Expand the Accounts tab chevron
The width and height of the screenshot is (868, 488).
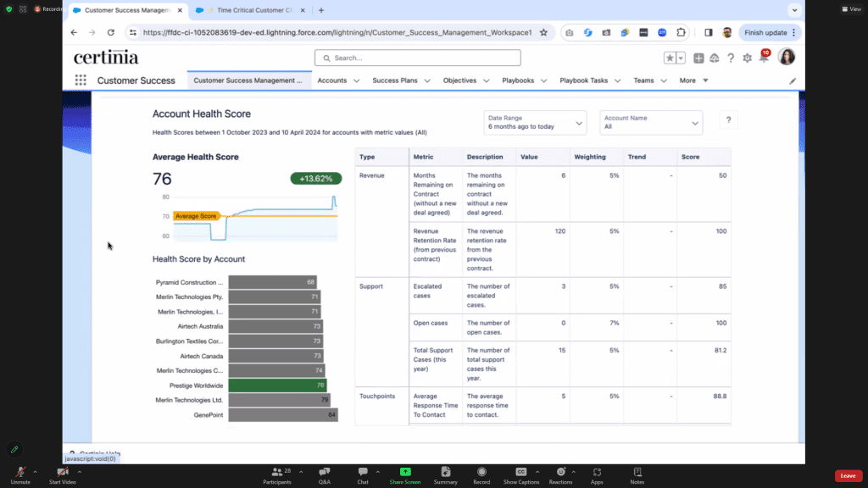click(357, 80)
